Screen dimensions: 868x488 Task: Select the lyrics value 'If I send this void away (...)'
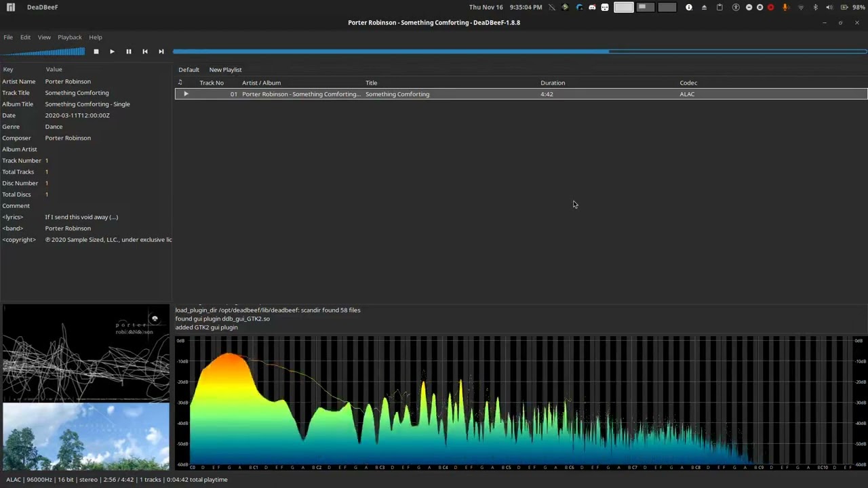81,217
